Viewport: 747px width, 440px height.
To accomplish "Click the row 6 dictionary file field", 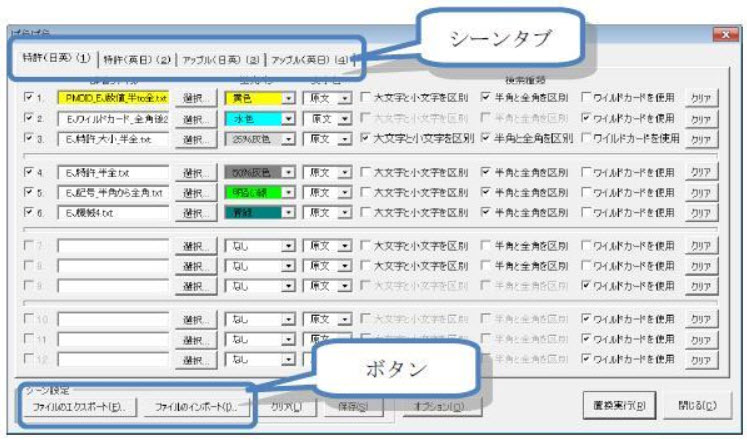I will [112, 213].
